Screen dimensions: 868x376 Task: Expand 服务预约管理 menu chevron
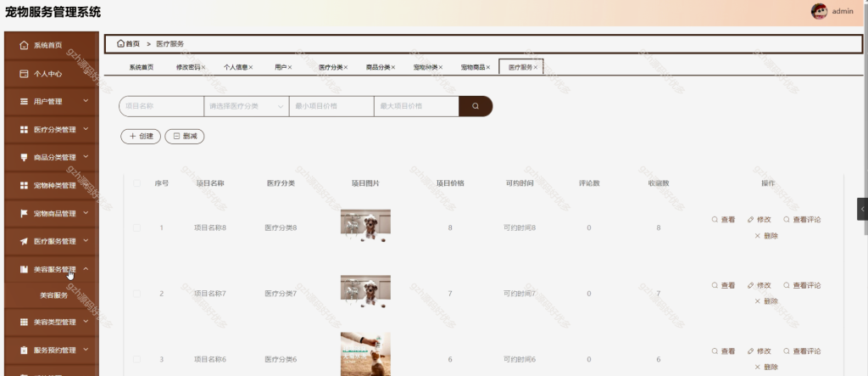coord(86,350)
